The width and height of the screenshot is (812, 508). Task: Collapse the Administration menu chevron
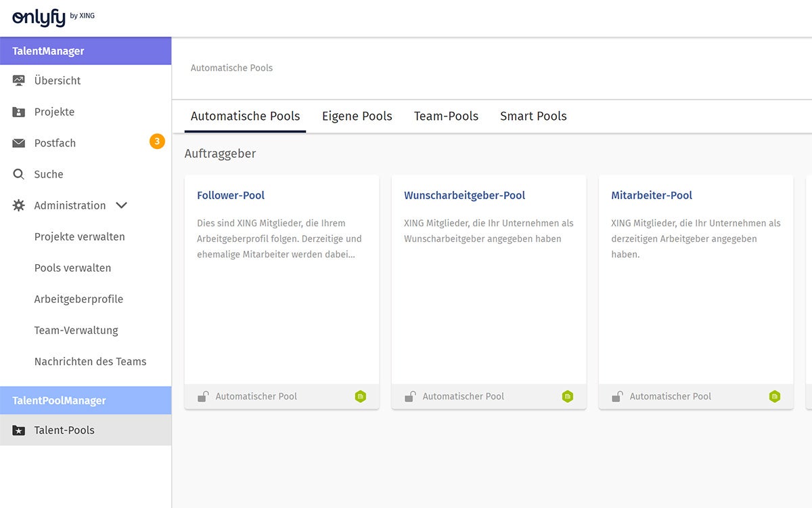click(122, 205)
